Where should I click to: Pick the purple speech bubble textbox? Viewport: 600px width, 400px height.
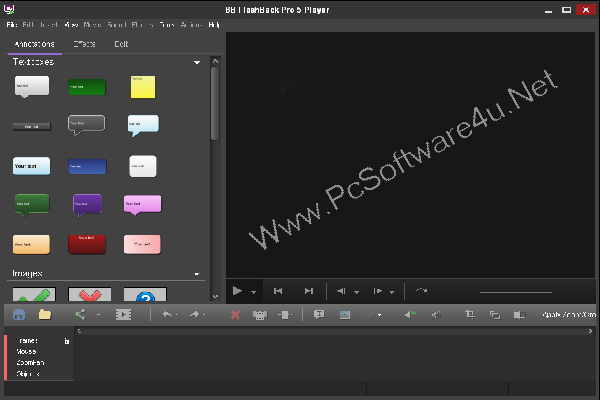pos(87,205)
